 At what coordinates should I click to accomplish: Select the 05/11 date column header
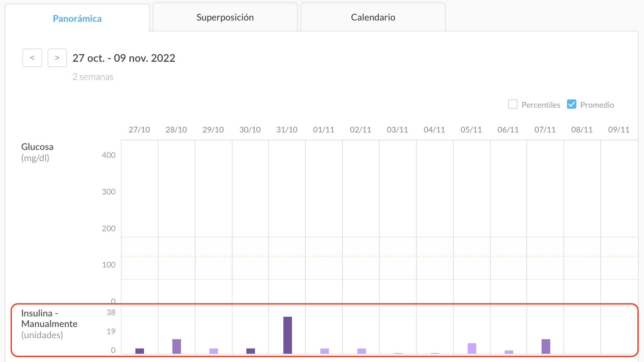point(471,129)
